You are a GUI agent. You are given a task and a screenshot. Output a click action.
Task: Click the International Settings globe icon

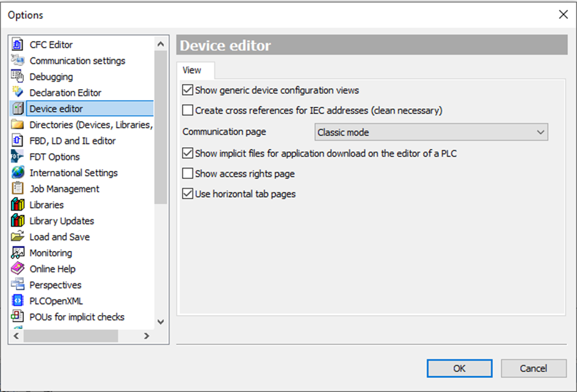click(18, 172)
